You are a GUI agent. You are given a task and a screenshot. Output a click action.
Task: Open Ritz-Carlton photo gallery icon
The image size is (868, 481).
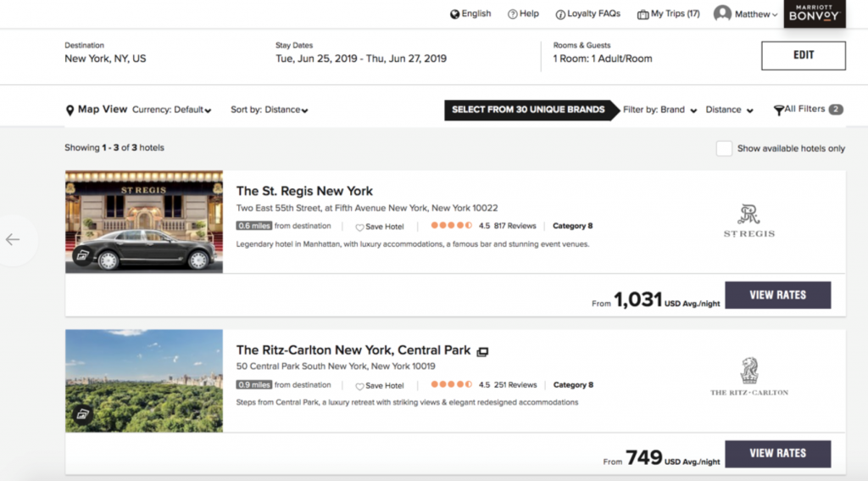coord(82,414)
